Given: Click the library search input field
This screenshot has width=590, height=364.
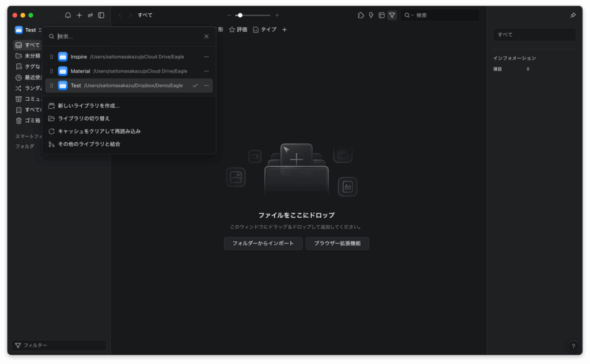Looking at the screenshot, I should (127, 36).
